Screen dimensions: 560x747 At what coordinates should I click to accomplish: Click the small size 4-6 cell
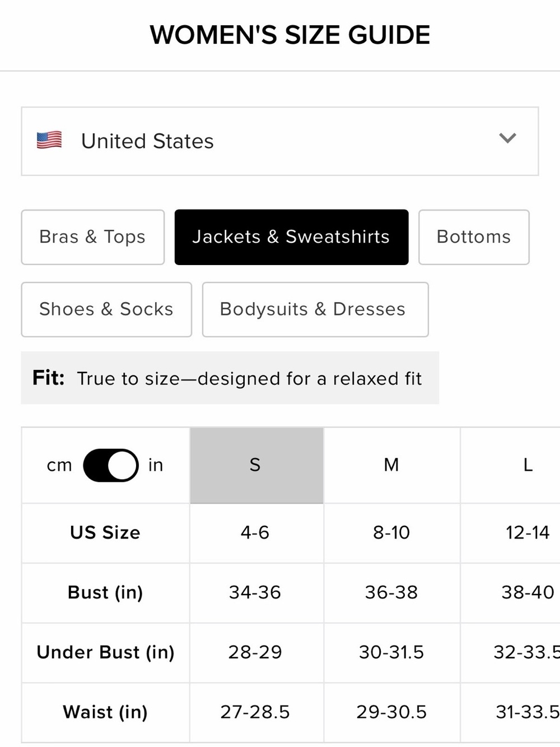click(256, 533)
